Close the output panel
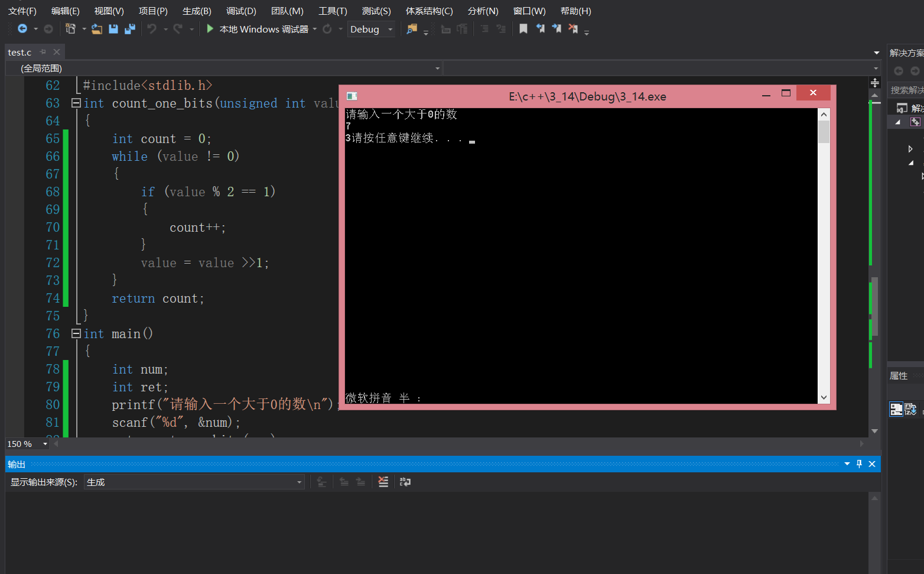 click(872, 464)
